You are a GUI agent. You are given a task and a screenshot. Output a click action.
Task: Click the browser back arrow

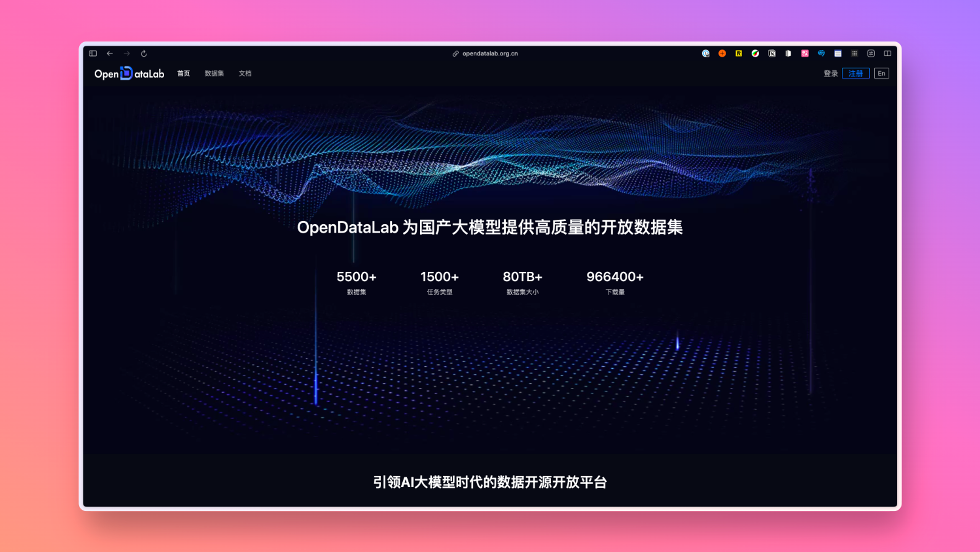point(110,53)
